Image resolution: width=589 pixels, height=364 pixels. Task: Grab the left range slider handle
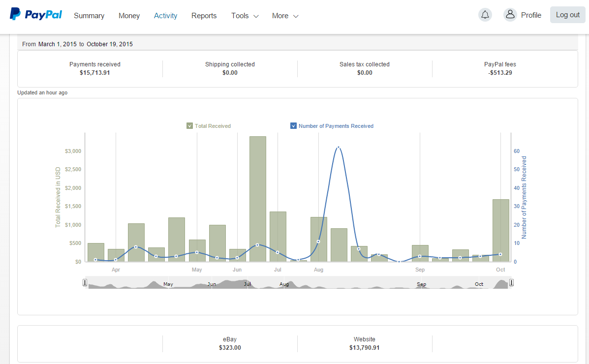[x=85, y=282]
